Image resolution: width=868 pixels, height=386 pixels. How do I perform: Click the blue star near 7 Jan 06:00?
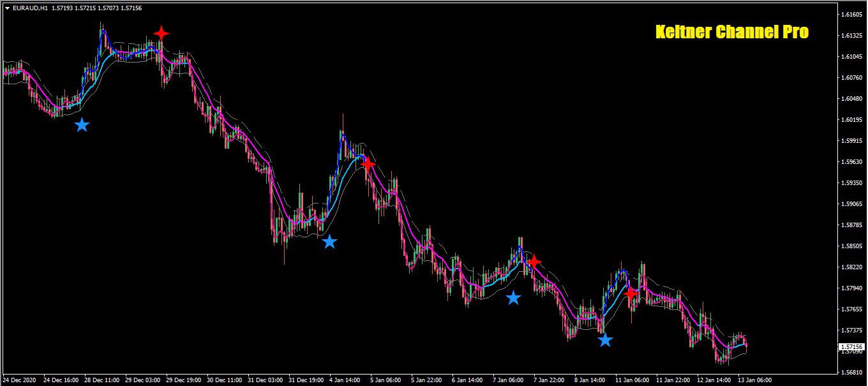coord(513,298)
